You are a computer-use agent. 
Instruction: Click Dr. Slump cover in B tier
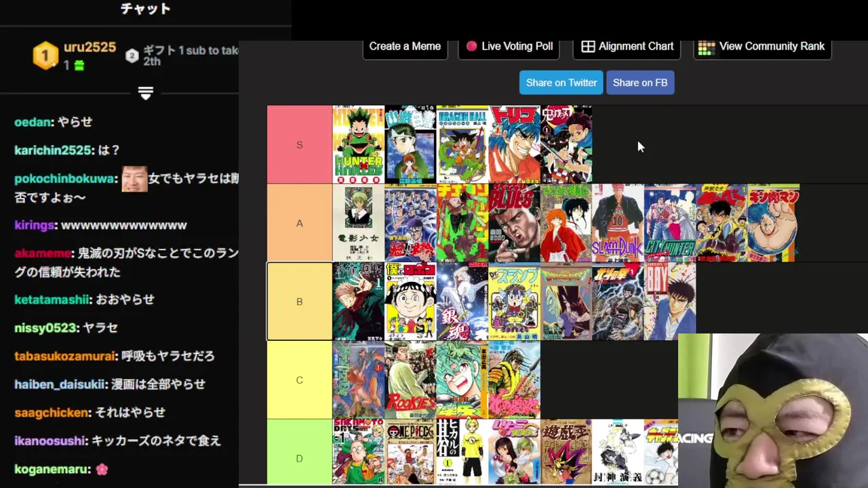tap(515, 302)
